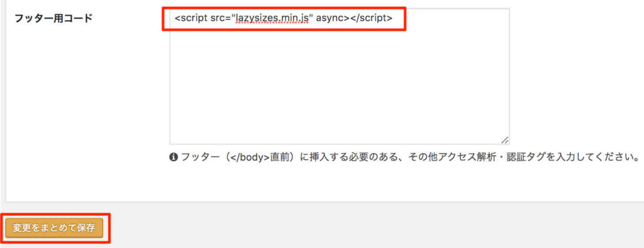This screenshot has width=644, height=248.
Task: Click the lazysizes script code line
Action: [x=284, y=18]
